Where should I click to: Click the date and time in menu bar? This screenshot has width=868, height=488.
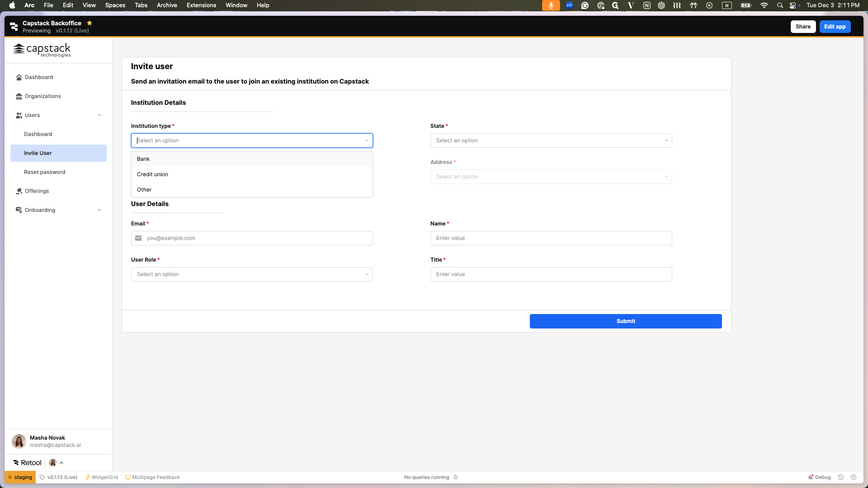(833, 5)
